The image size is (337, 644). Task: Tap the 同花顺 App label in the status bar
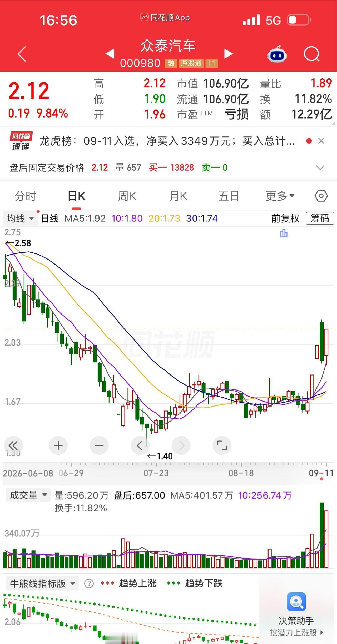click(x=165, y=18)
